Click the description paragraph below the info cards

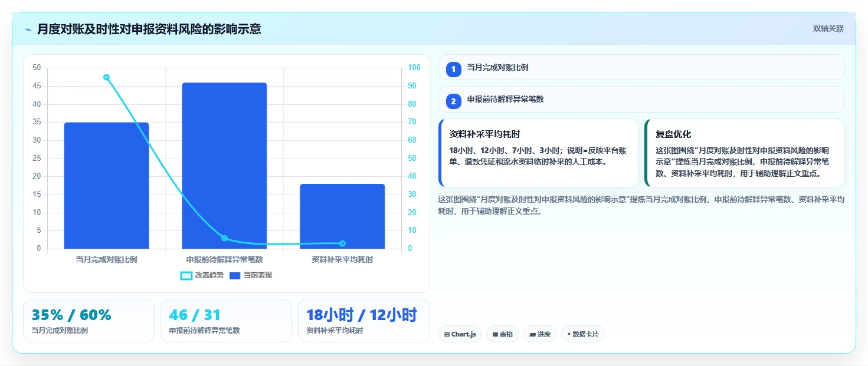click(641, 205)
